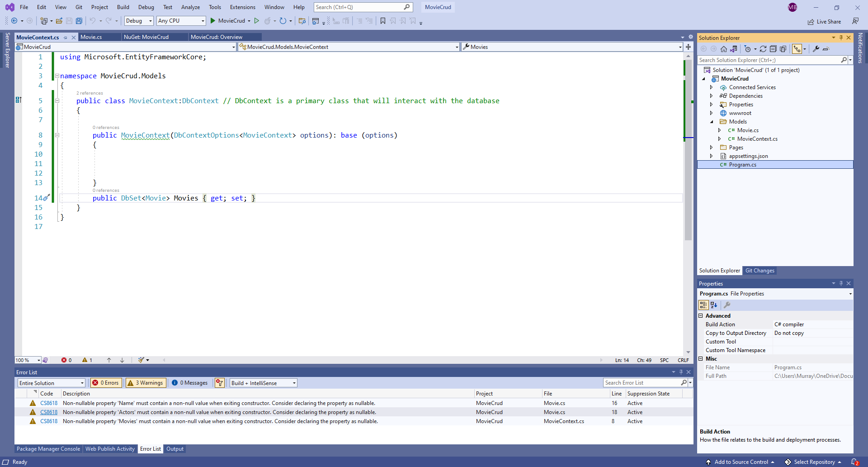Open the Build + IntelliSense dropdown
The image size is (868, 467).
pos(264,383)
